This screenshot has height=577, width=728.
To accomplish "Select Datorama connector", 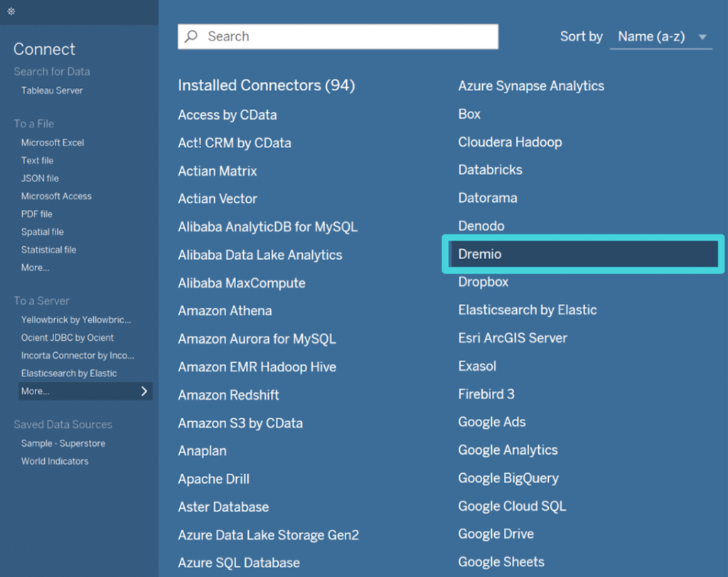I will 488,198.
